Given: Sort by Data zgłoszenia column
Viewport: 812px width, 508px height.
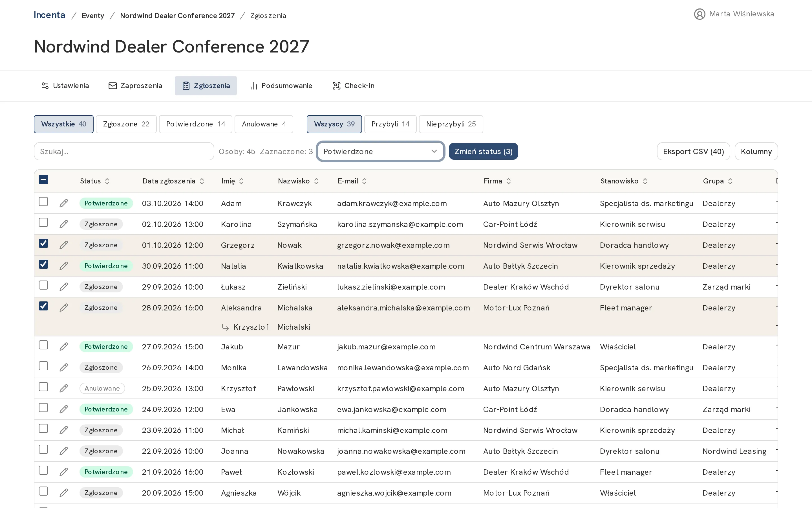Looking at the screenshot, I should tap(173, 181).
